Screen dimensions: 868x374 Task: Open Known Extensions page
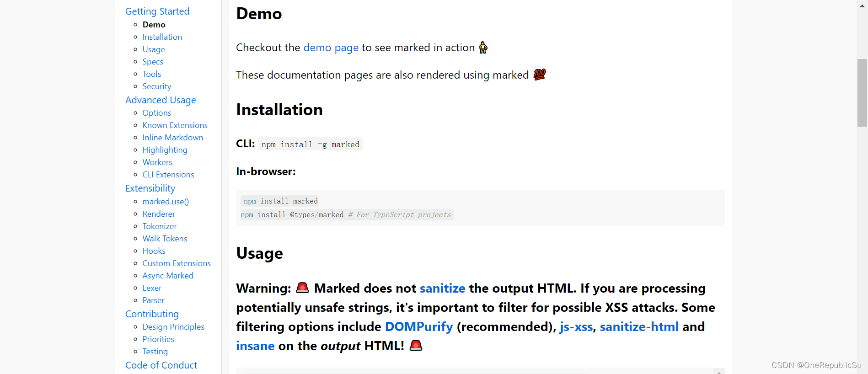click(175, 125)
